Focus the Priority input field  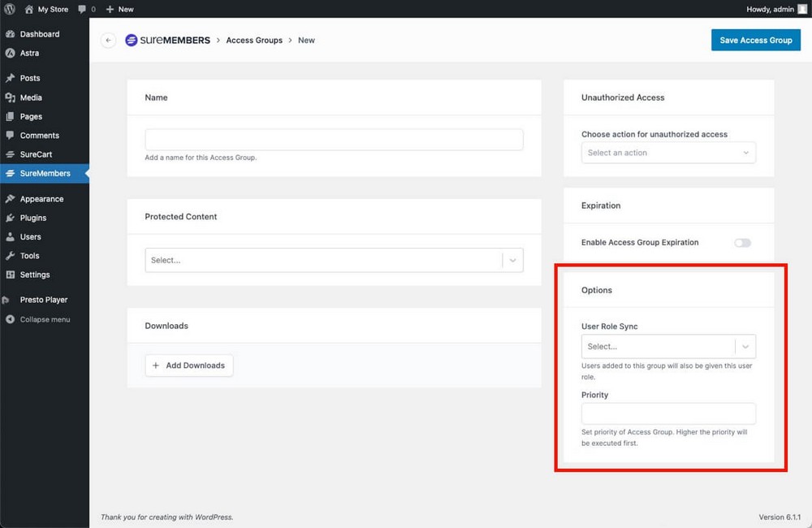pos(668,414)
